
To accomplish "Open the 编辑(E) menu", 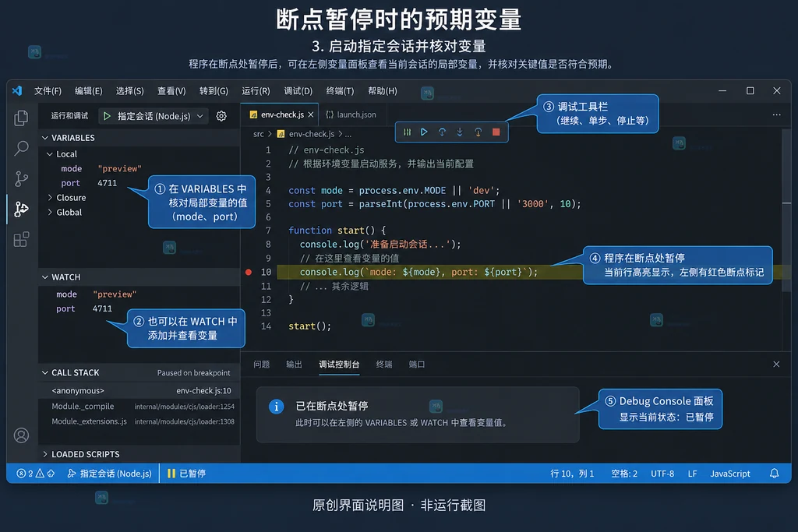I will tap(89, 91).
